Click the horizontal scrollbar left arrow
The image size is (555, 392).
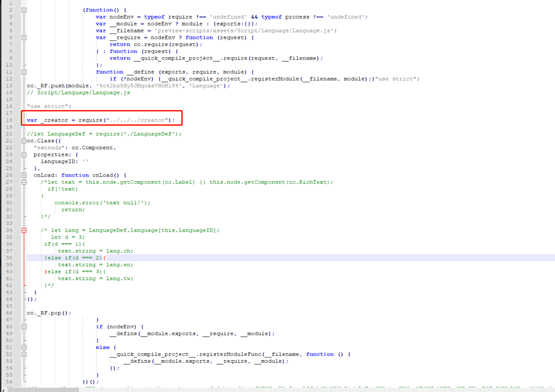(x=3, y=390)
